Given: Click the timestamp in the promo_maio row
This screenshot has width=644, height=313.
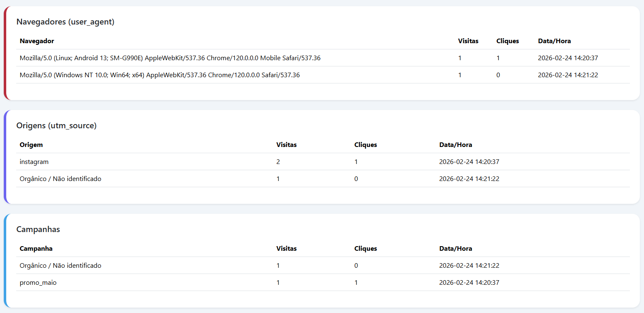Looking at the screenshot, I should (x=469, y=283).
